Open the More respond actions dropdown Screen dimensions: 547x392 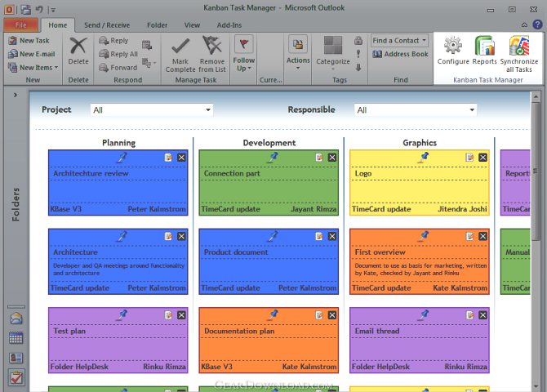click(x=148, y=63)
